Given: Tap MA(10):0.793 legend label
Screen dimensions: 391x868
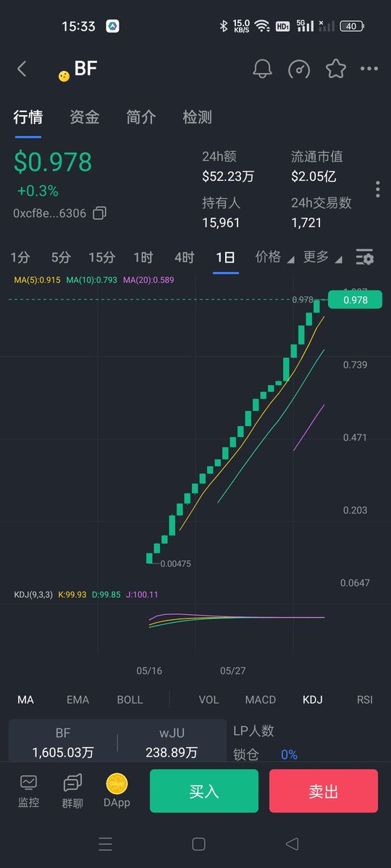Looking at the screenshot, I should tap(91, 279).
